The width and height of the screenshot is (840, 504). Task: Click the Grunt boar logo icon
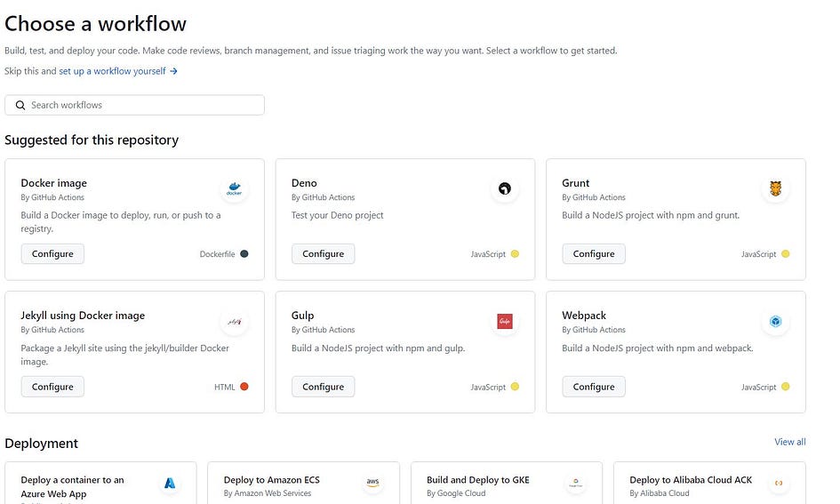[x=775, y=188]
